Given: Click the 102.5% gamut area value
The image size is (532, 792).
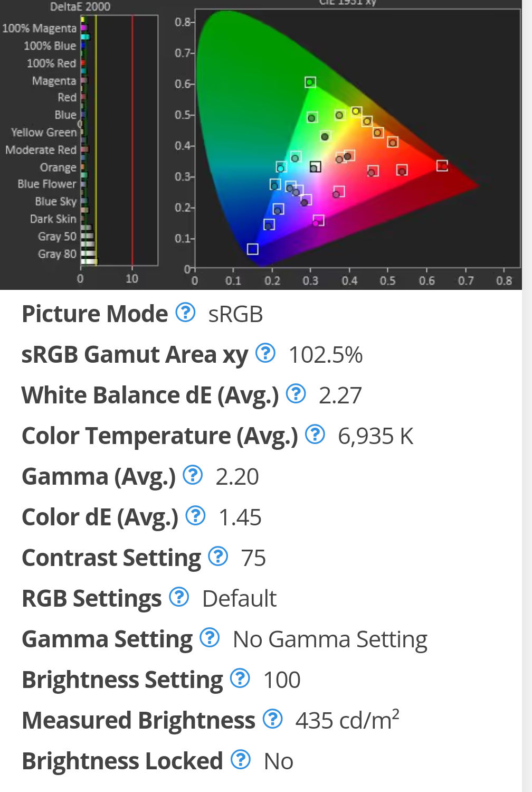Looking at the screenshot, I should click(326, 355).
